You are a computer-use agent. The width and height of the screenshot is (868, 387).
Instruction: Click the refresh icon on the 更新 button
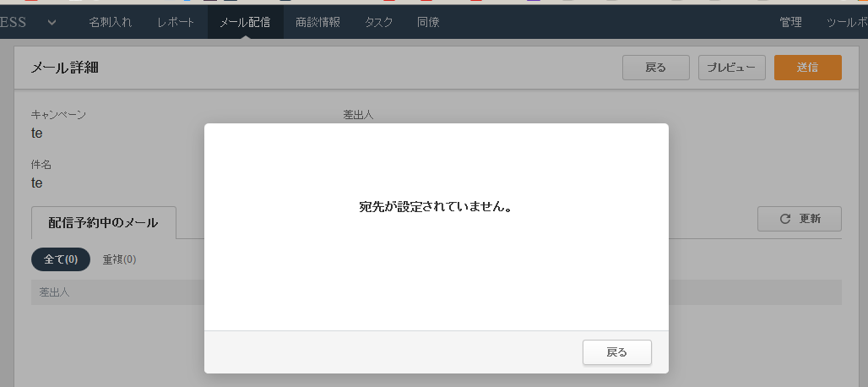point(785,219)
